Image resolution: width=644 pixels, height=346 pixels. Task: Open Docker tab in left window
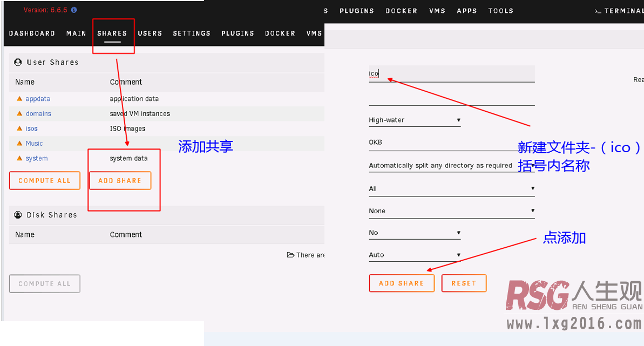[280, 33]
